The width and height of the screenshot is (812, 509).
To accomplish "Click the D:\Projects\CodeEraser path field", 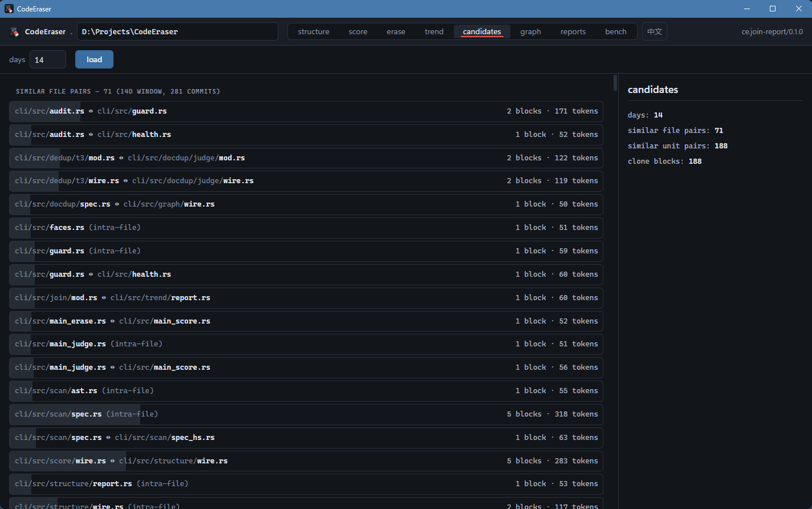I will [x=177, y=31].
